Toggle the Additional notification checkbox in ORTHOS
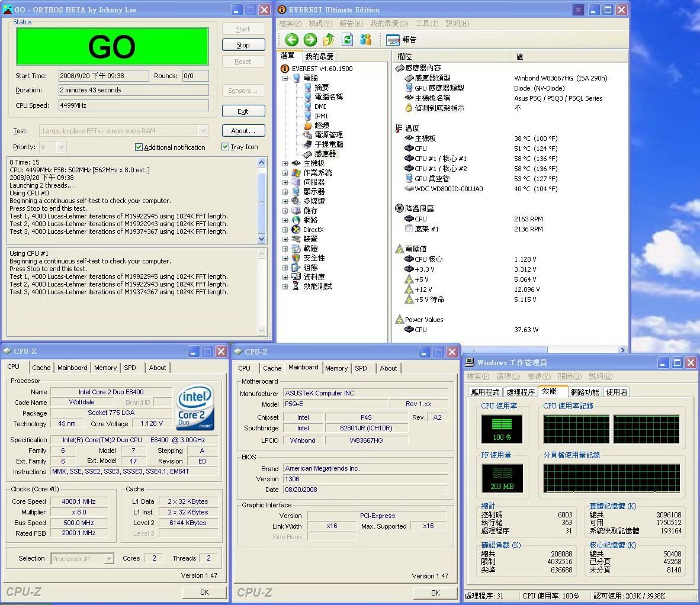The width and height of the screenshot is (700, 605). coord(139,147)
